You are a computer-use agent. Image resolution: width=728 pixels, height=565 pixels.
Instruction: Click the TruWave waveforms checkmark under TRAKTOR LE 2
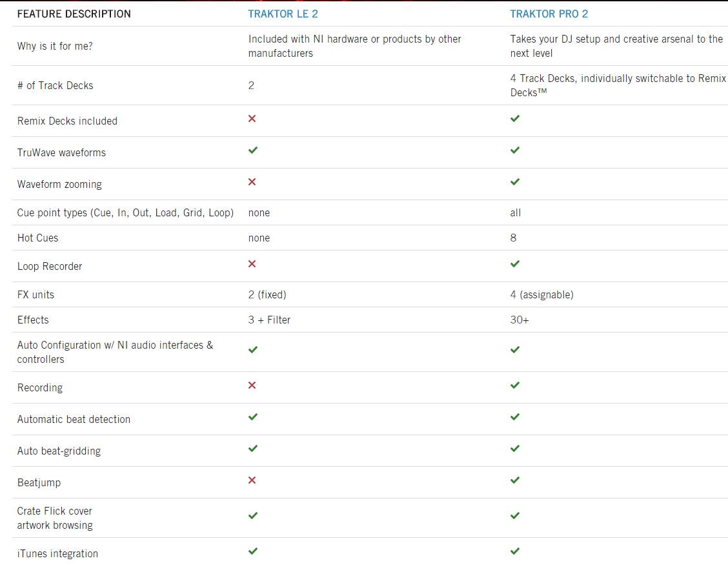click(x=253, y=150)
